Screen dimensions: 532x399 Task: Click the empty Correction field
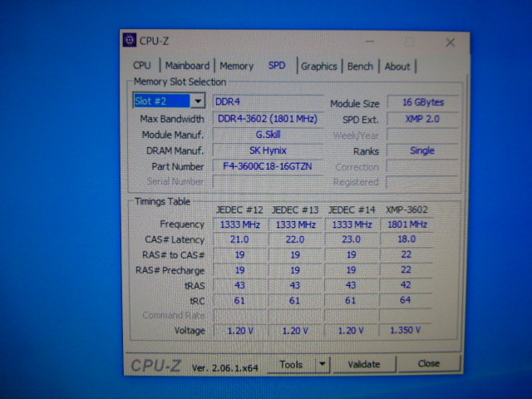pyautogui.click(x=422, y=166)
